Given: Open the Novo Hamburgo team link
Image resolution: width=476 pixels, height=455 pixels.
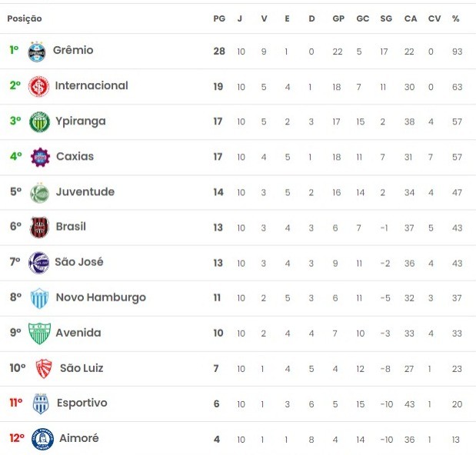Looking at the screenshot, I should 101,297.
